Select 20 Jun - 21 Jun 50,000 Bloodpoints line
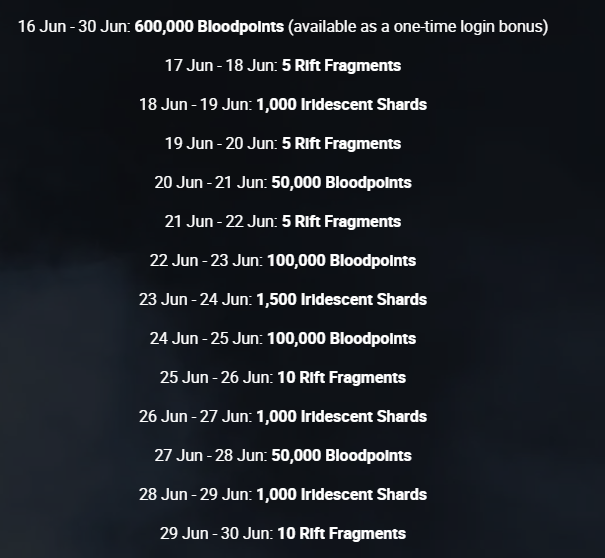 pos(282,183)
